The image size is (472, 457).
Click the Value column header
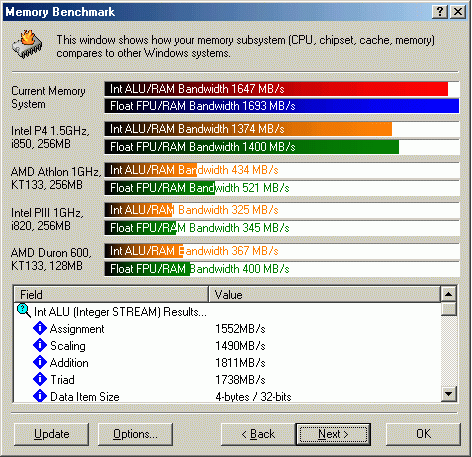tap(324, 294)
